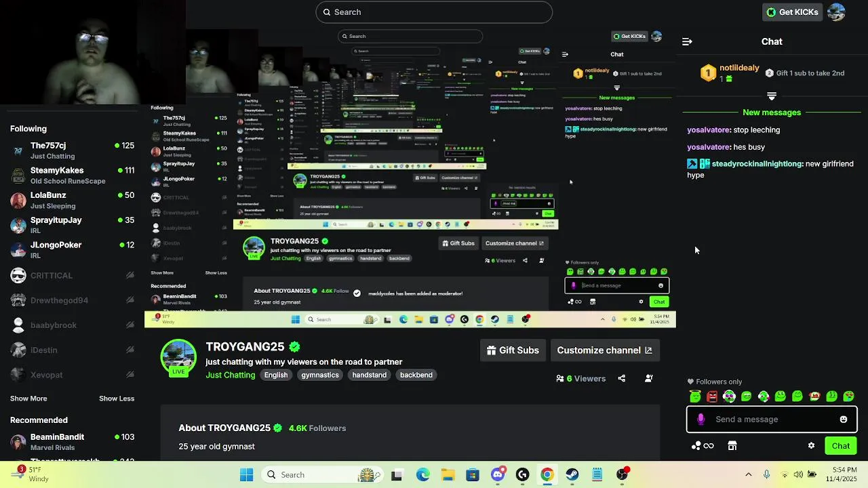This screenshot has width=868, height=488.
Task: Open offline iDestin channel in sidebar
Action: [72, 350]
